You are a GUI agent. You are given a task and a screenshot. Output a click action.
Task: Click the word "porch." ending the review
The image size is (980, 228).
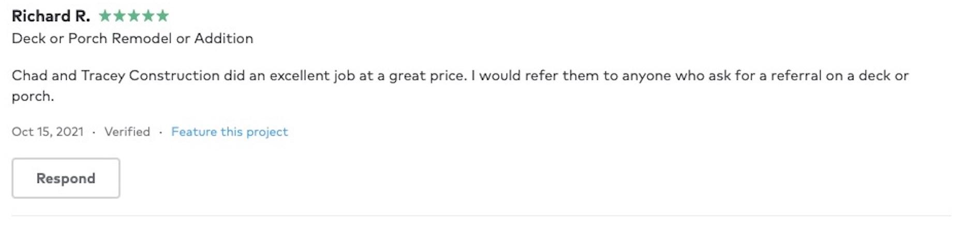point(33,96)
